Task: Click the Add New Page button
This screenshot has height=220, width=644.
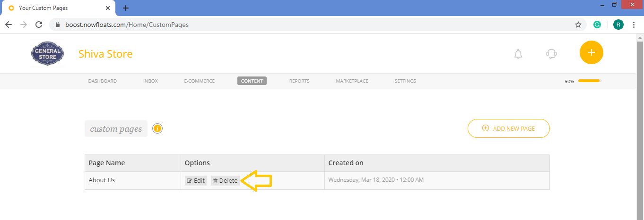Action: tap(508, 128)
